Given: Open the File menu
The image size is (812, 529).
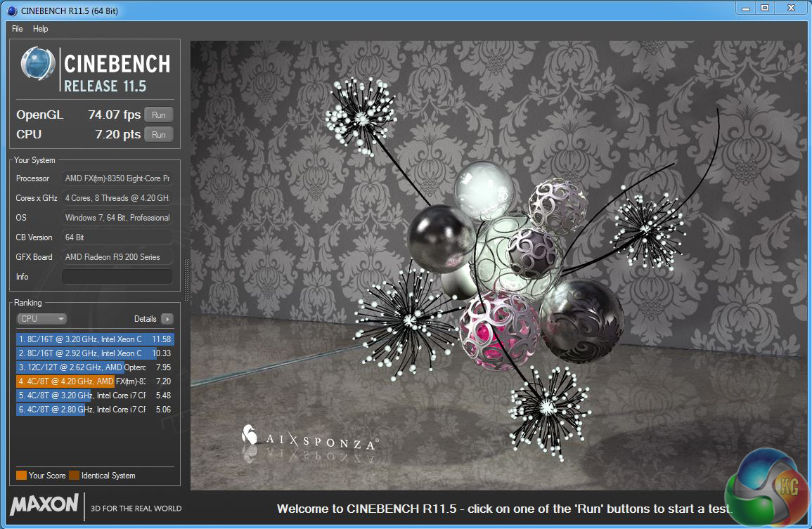Looking at the screenshot, I should pos(18,29).
